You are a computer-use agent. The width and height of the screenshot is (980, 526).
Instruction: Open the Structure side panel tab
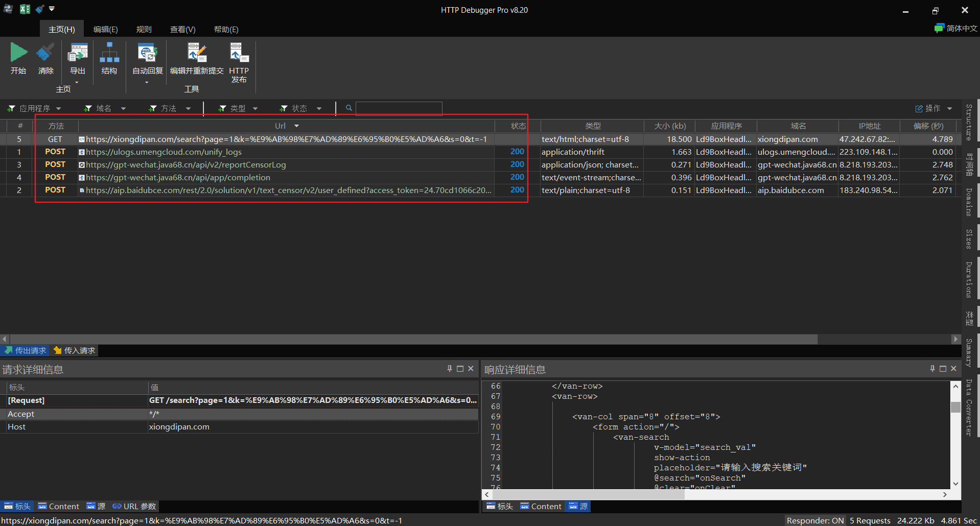point(969,122)
